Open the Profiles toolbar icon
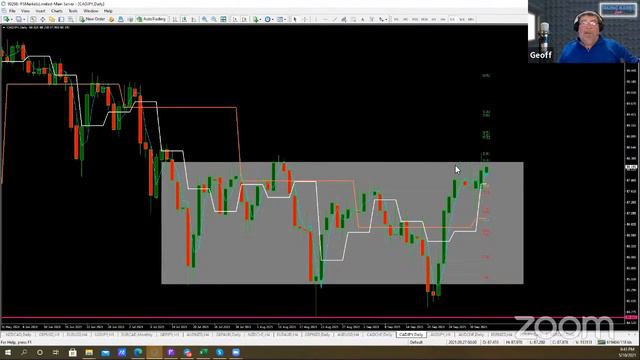Image resolution: width=640 pixels, height=360 pixels. tap(19, 19)
